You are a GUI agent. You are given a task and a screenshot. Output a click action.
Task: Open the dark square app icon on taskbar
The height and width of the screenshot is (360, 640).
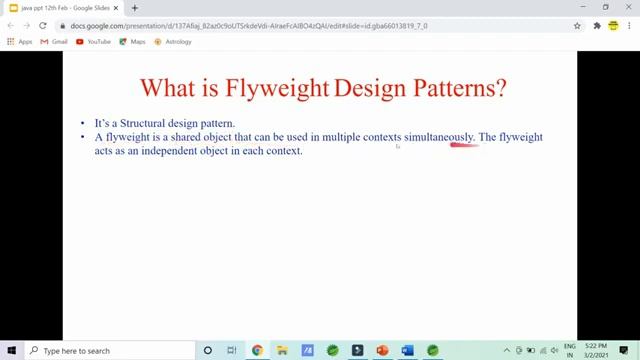click(358, 350)
